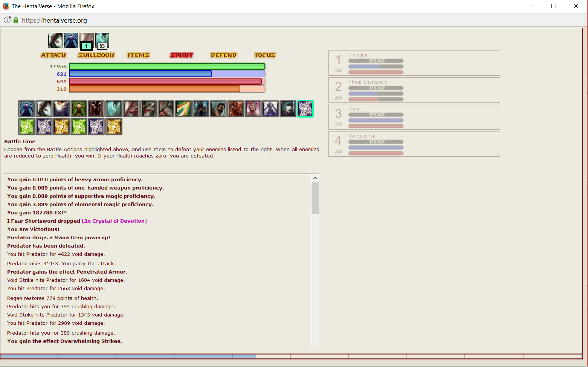
Task: Open the SKILLBOOK menu
Action: pos(96,55)
